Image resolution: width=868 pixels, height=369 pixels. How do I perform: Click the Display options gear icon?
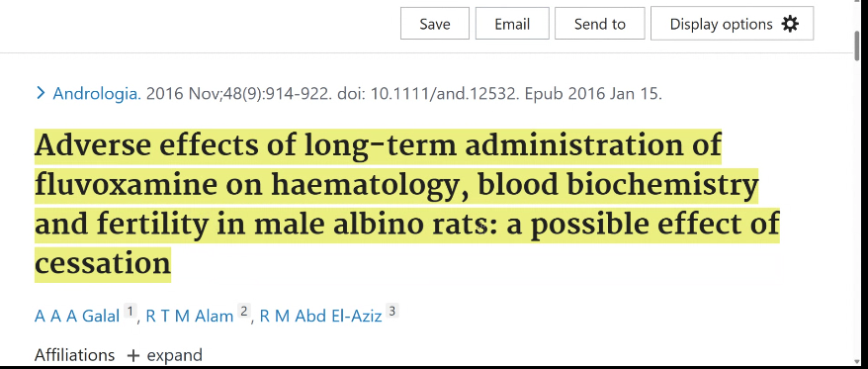(x=790, y=24)
